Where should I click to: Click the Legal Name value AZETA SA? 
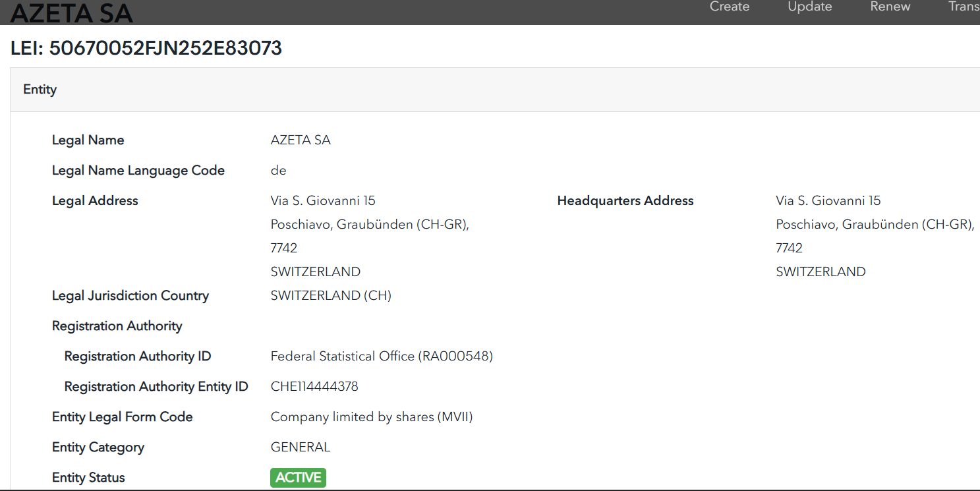(x=301, y=140)
